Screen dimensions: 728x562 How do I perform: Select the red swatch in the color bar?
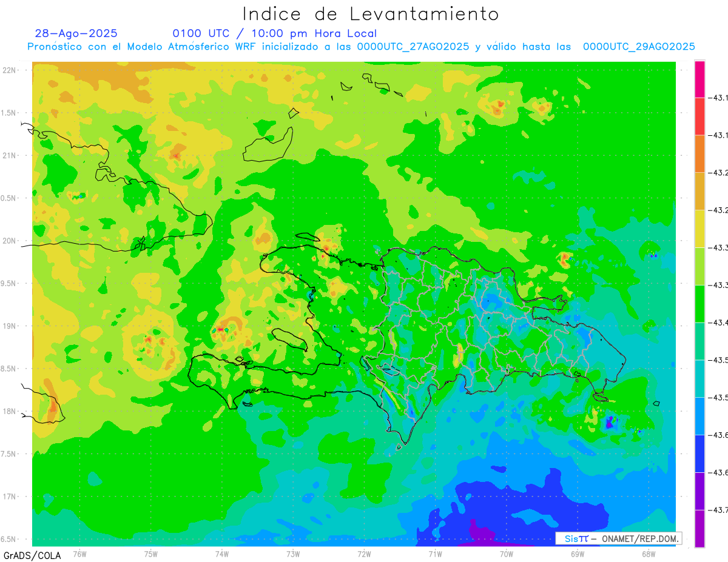699,116
